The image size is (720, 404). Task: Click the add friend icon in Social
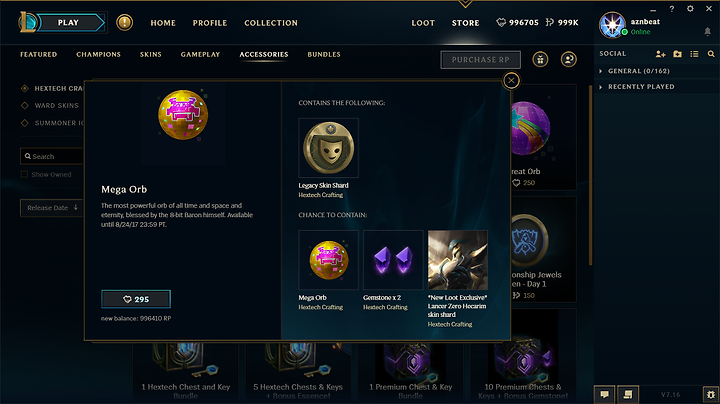coord(660,54)
